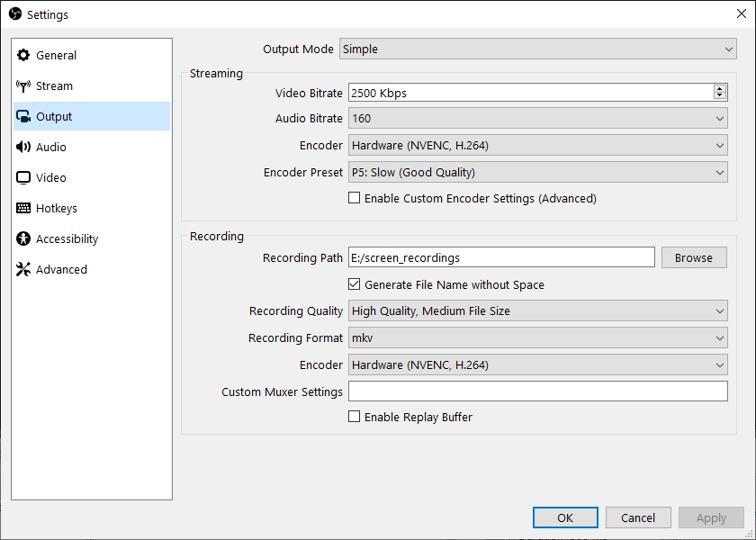This screenshot has width=756, height=540.
Task: Click the General gear icon in sidebar
Action: point(23,55)
